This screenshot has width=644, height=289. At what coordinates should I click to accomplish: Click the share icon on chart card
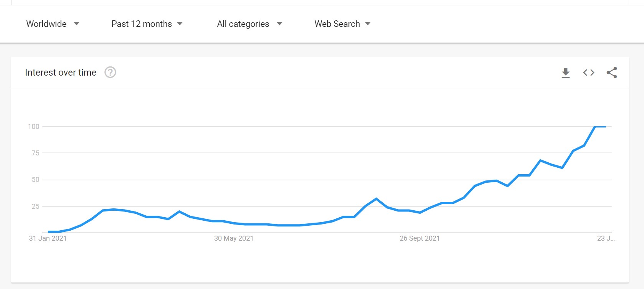(612, 73)
